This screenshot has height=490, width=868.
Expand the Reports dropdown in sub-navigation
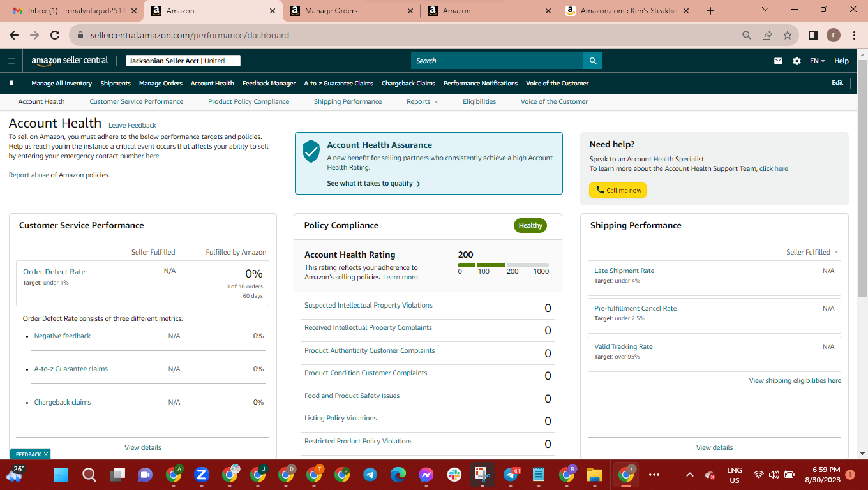click(x=423, y=101)
